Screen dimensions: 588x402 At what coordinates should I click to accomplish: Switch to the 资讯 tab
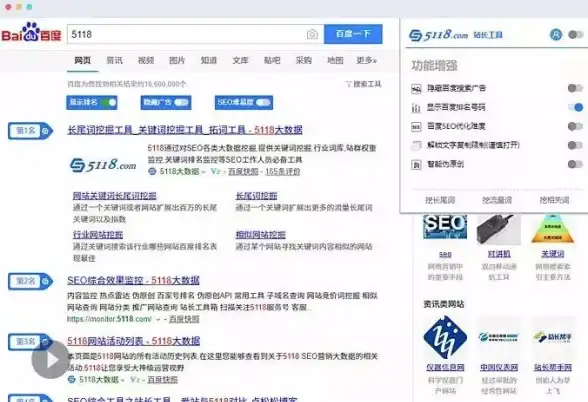point(114,60)
